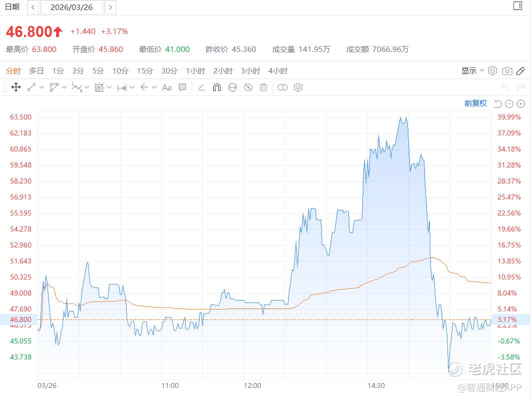Click the date field 2026/03/26

[72, 7]
